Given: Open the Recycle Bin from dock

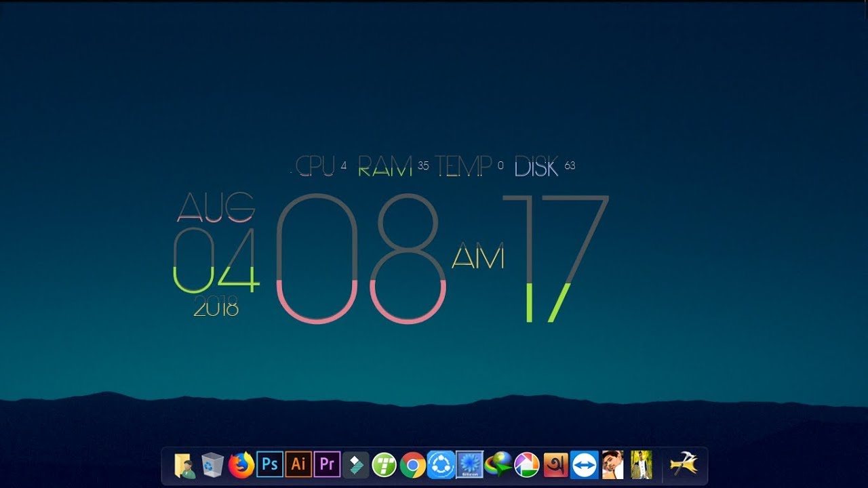Looking at the screenshot, I should coord(213,465).
